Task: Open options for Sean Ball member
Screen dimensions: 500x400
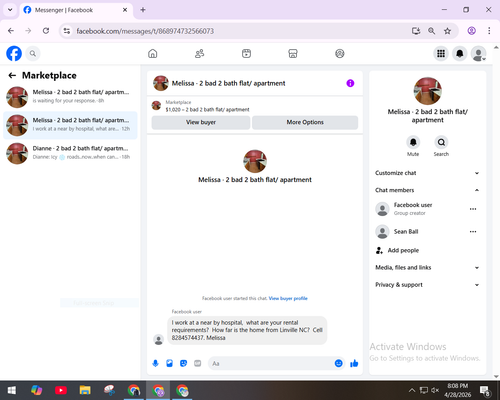Action: (x=473, y=232)
